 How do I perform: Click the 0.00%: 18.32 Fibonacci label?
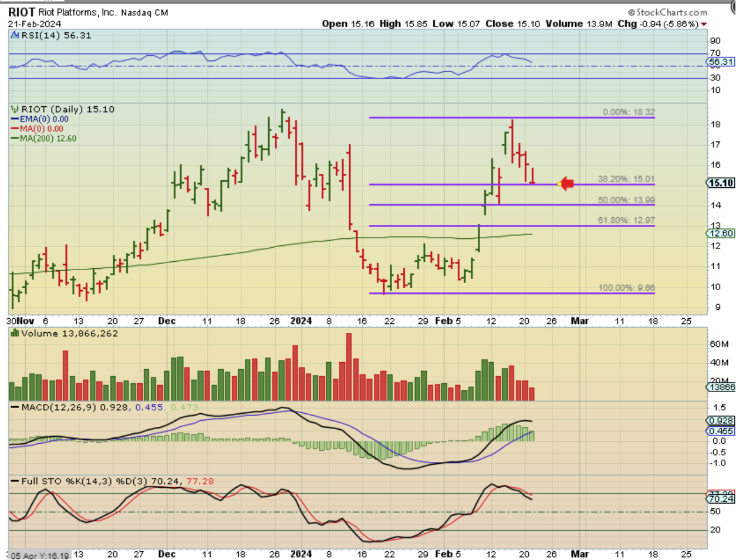[x=629, y=112]
